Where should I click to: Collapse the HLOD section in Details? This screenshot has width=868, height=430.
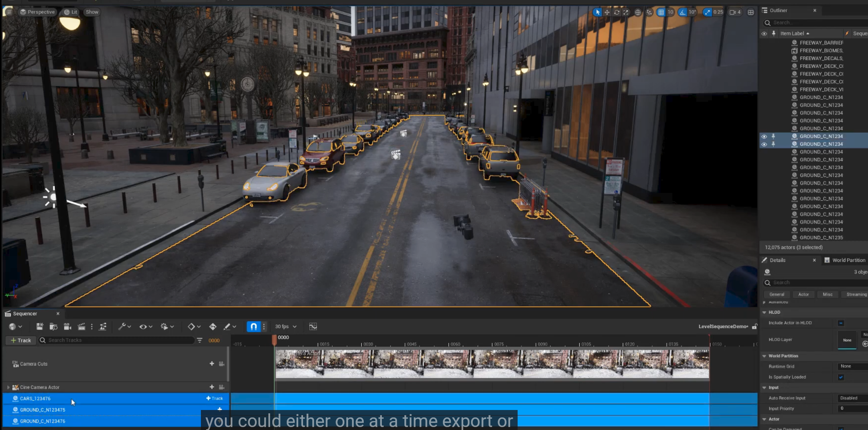click(764, 312)
